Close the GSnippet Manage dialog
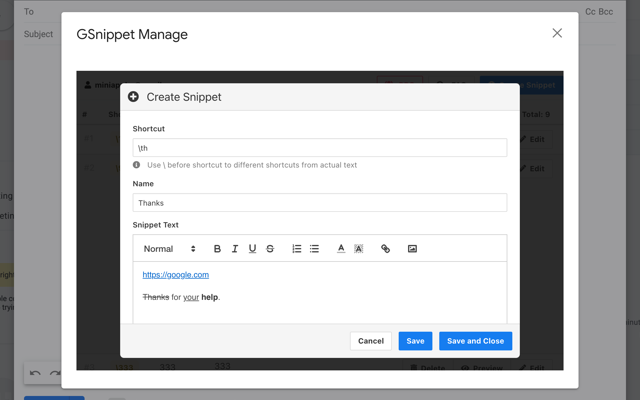The image size is (640, 400). click(x=557, y=33)
